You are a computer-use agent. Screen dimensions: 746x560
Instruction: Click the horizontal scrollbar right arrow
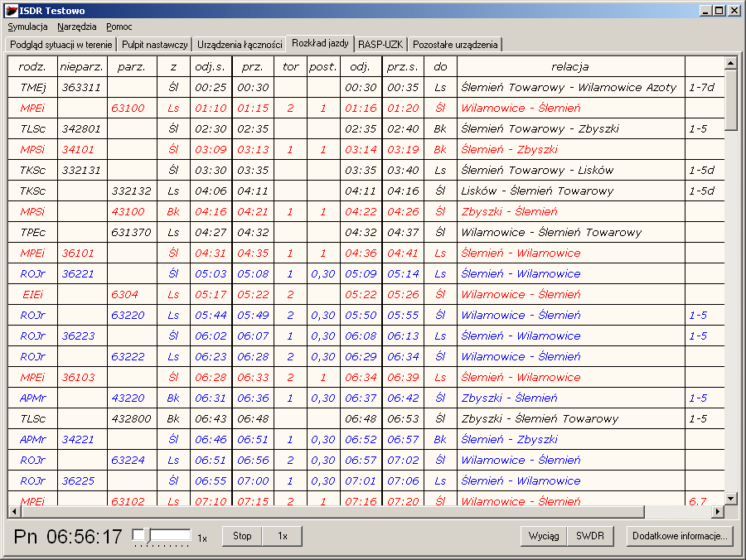pyautogui.click(x=718, y=511)
